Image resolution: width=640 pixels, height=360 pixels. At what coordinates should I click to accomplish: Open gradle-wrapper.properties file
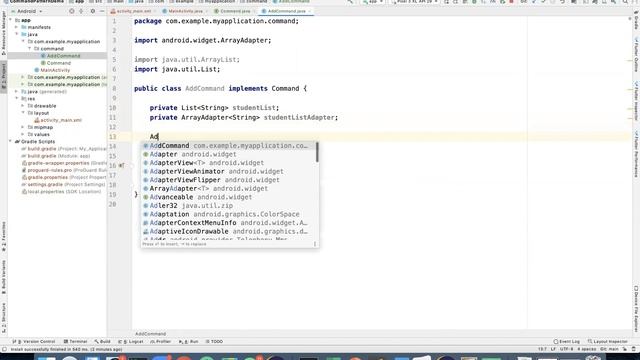pyautogui.click(x=64, y=163)
